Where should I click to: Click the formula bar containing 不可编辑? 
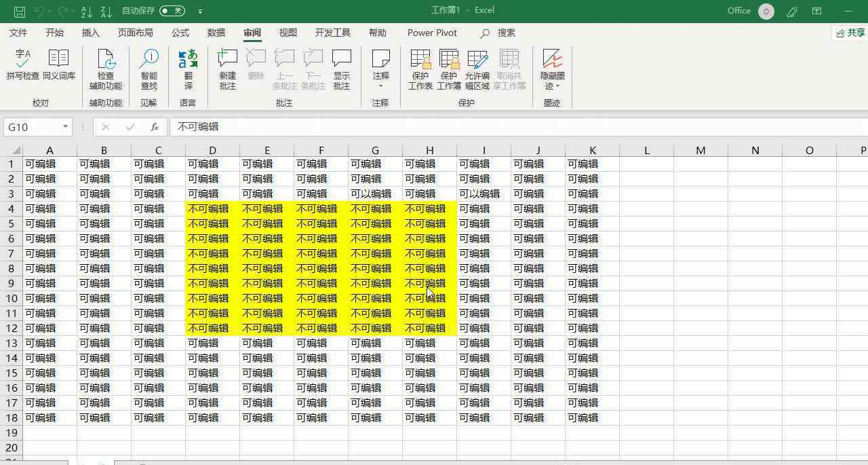point(519,127)
